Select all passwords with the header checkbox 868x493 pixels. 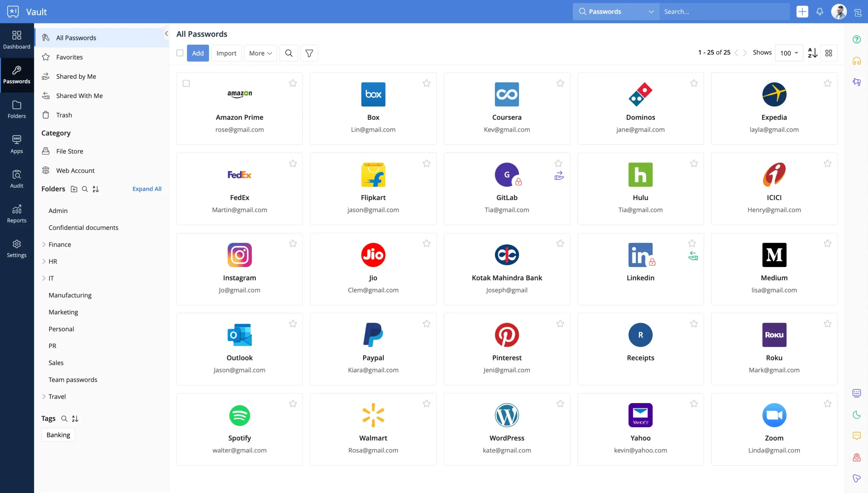(x=180, y=53)
